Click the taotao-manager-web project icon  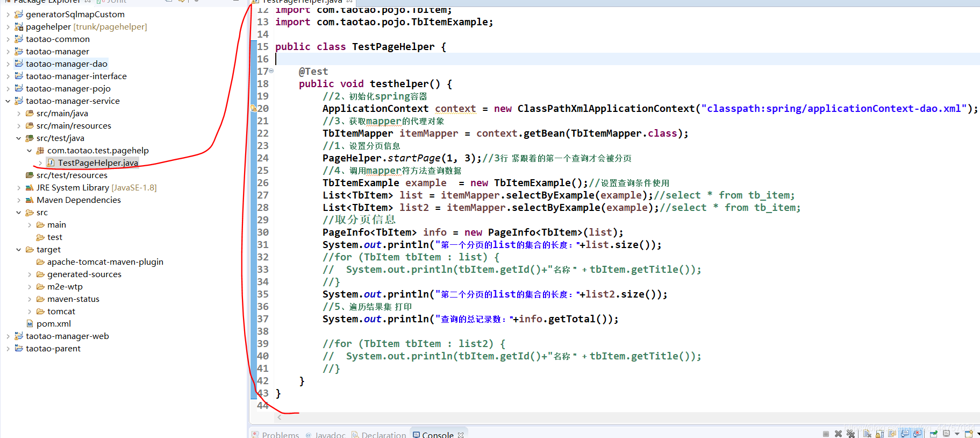point(19,336)
